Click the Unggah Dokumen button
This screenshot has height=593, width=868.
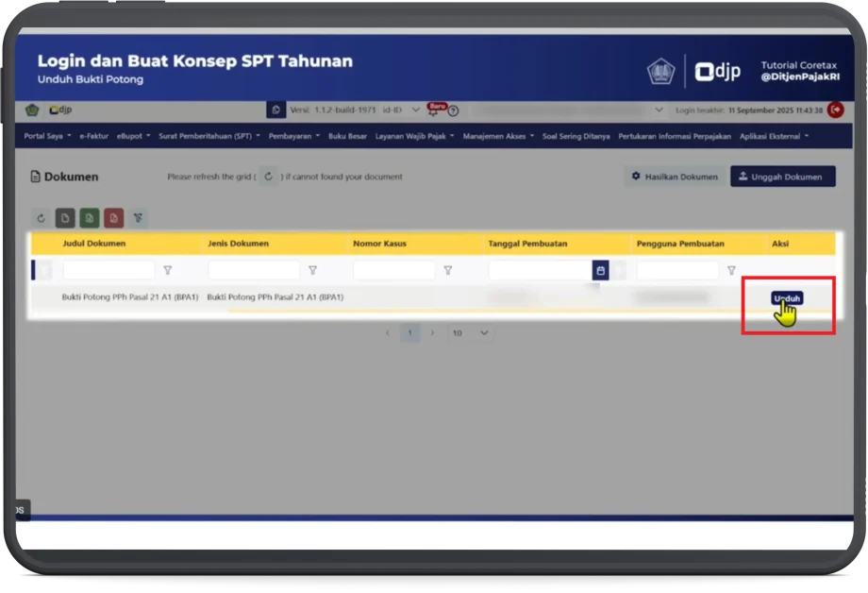pos(782,177)
